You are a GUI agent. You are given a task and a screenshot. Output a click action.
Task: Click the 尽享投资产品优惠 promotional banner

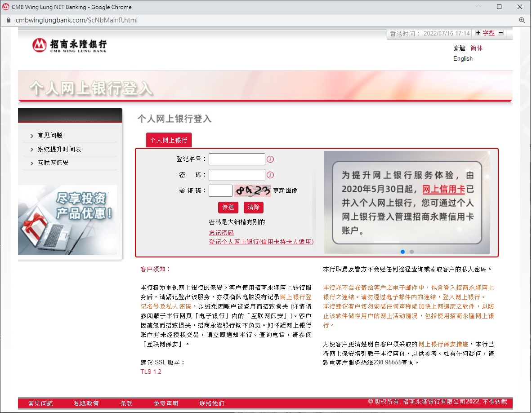click(x=67, y=220)
